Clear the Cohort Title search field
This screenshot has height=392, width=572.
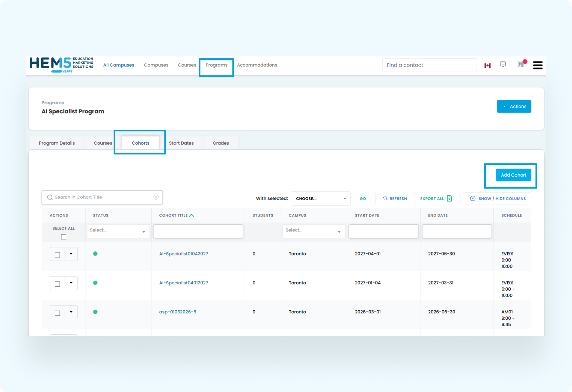pyautogui.click(x=156, y=197)
